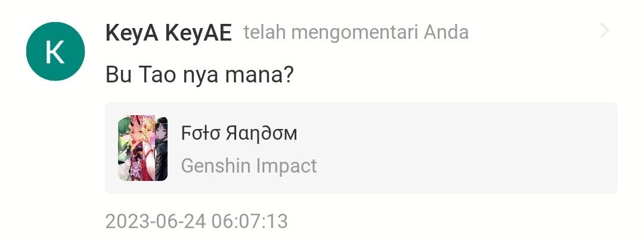View KeyA KeyAE's user profile name
This screenshot has width=644, height=246.
point(168,33)
